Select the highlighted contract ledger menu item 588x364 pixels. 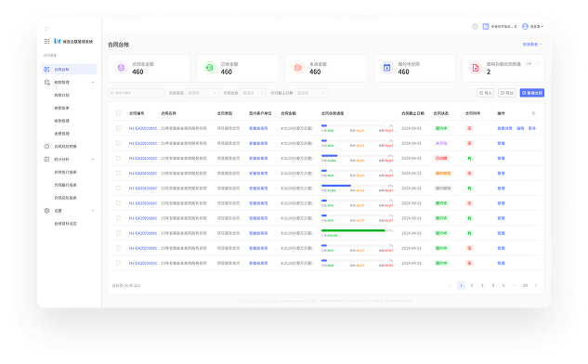(70, 70)
